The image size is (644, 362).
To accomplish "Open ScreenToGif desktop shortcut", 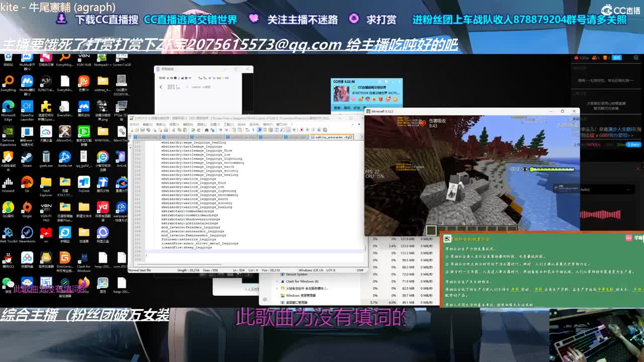I will click(x=121, y=59).
